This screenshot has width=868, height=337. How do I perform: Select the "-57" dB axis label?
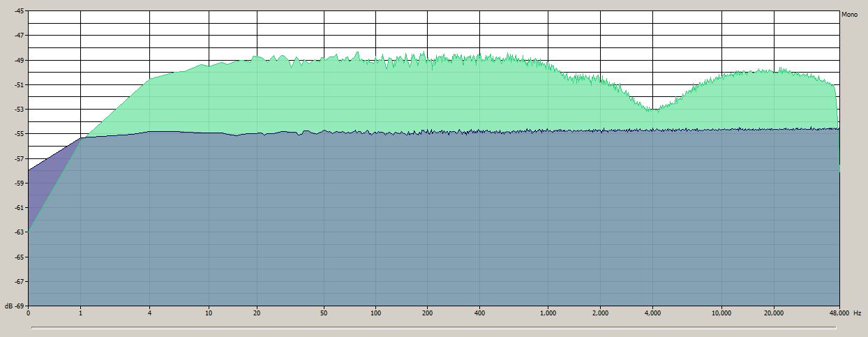pyautogui.click(x=18, y=158)
